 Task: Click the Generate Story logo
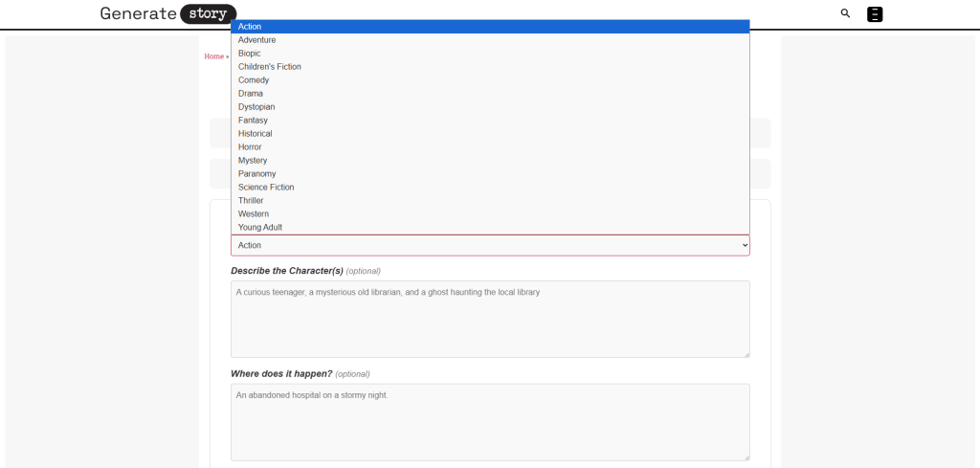168,13
